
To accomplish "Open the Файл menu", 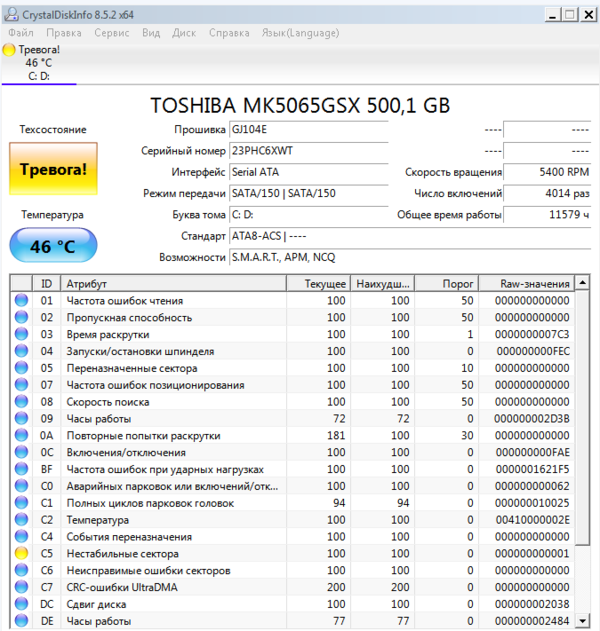I will click(20, 32).
